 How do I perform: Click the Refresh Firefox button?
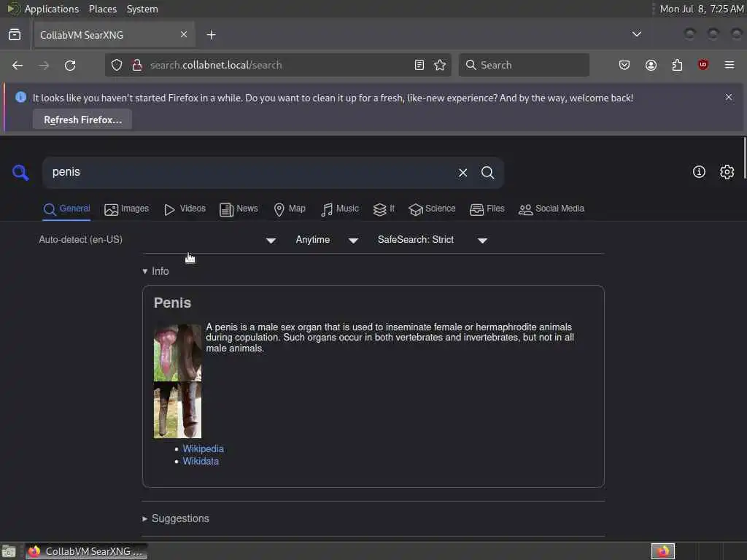point(82,120)
